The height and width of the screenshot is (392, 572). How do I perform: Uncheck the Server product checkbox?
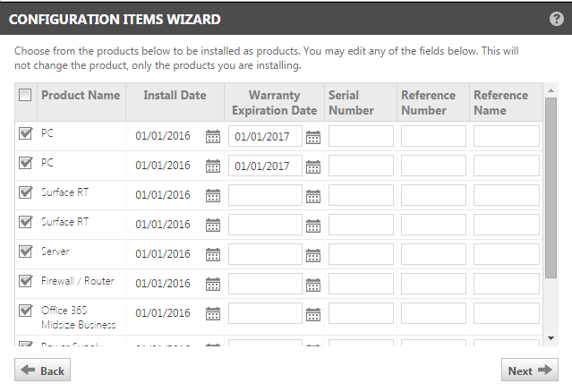(x=26, y=251)
